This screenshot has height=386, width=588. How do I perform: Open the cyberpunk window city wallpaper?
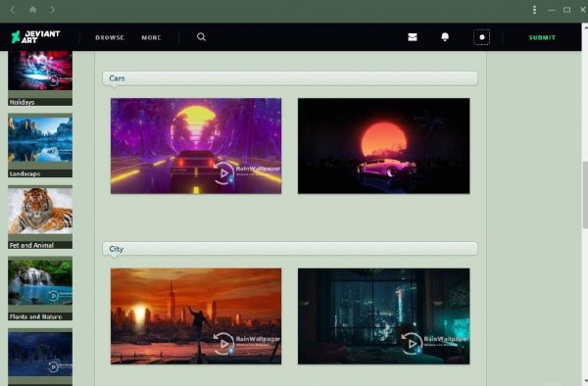(383, 315)
